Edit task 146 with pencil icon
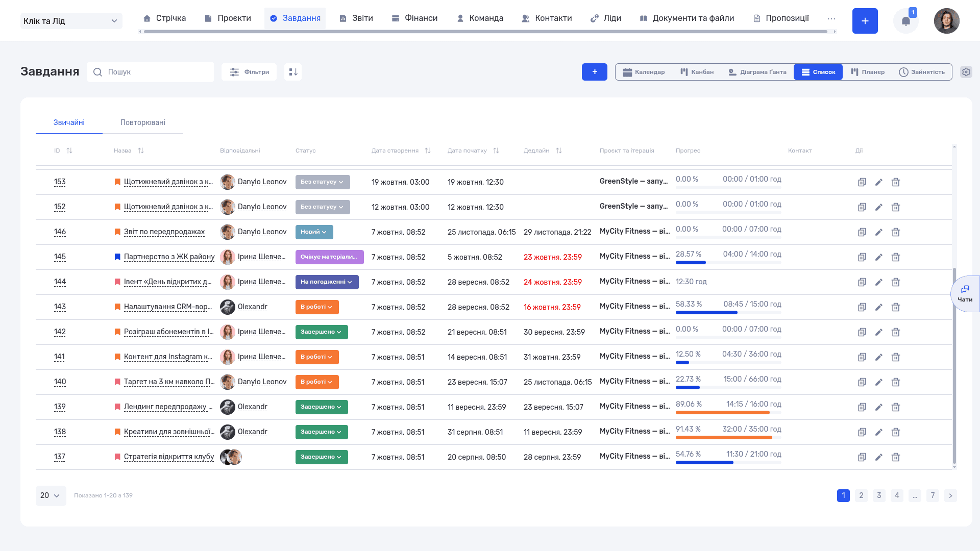This screenshot has width=980, height=551. click(x=879, y=232)
